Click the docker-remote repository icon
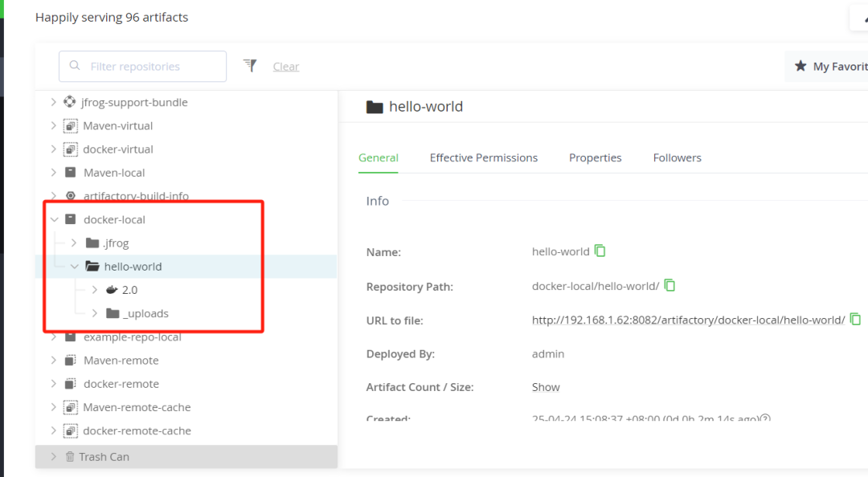 tap(70, 384)
